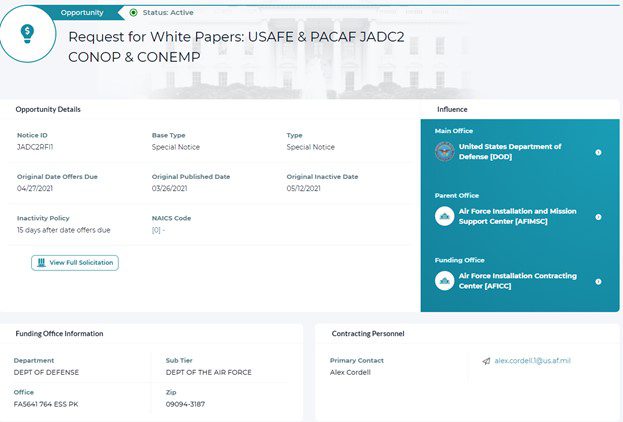Open the View Full Solicitation button

[x=75, y=263]
